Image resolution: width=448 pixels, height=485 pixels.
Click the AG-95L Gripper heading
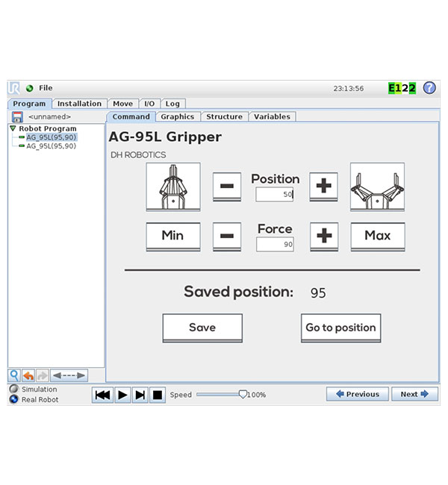[165, 137]
